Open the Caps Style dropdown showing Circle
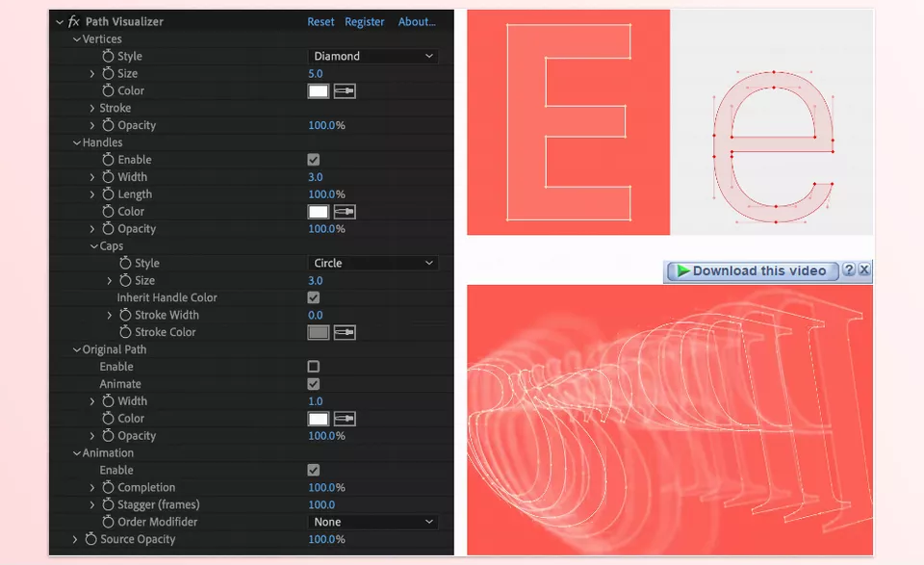 click(x=372, y=263)
